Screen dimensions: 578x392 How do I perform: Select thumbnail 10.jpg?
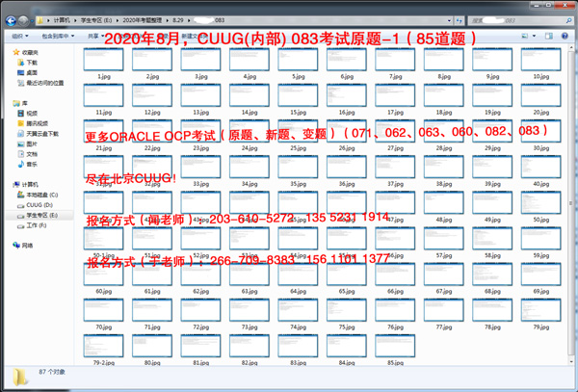click(x=540, y=60)
